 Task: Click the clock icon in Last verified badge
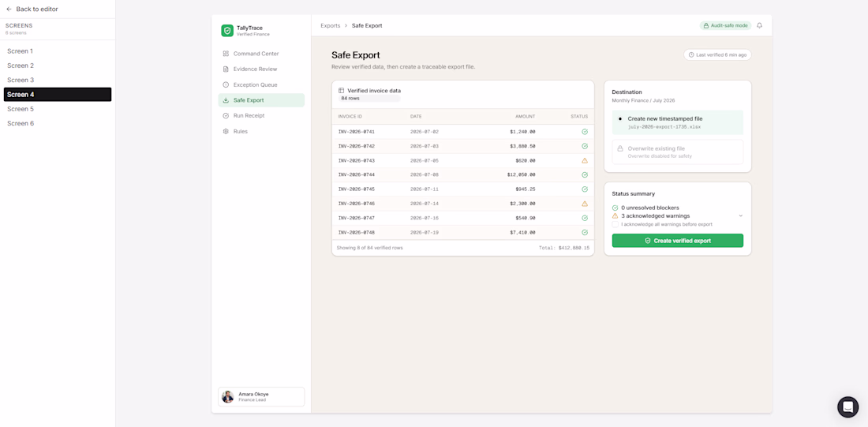coord(691,54)
